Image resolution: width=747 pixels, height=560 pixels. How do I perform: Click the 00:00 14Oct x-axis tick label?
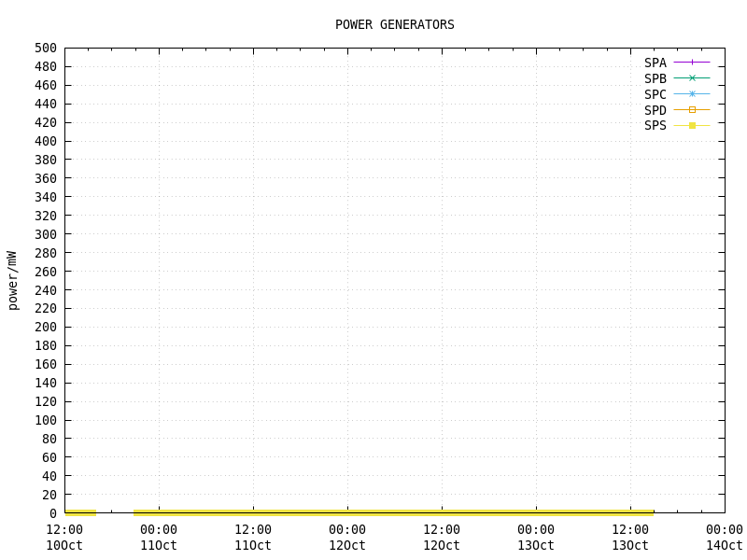point(725,538)
